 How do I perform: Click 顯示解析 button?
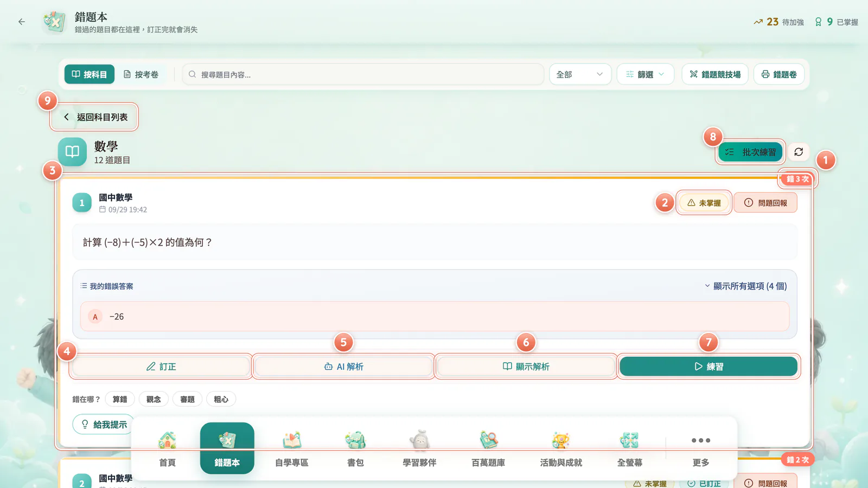(x=526, y=367)
